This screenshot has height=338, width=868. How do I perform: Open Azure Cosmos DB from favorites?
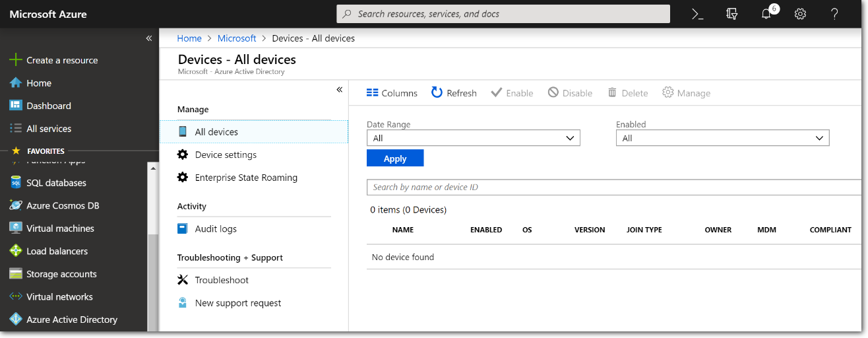[x=63, y=205]
